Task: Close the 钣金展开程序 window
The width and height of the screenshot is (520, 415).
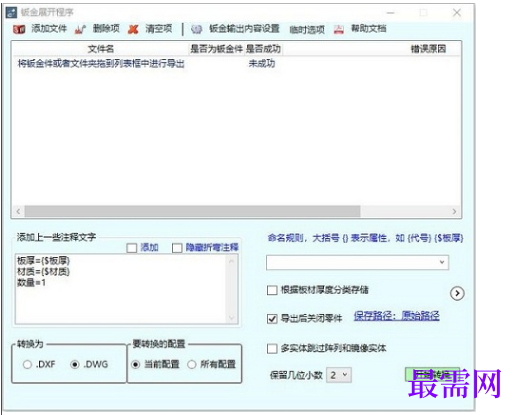Action: (x=457, y=13)
